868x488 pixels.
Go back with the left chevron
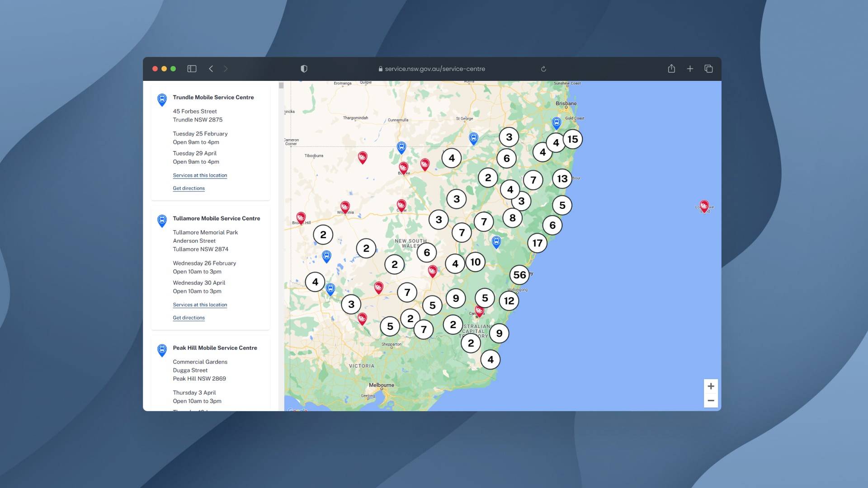coord(211,69)
